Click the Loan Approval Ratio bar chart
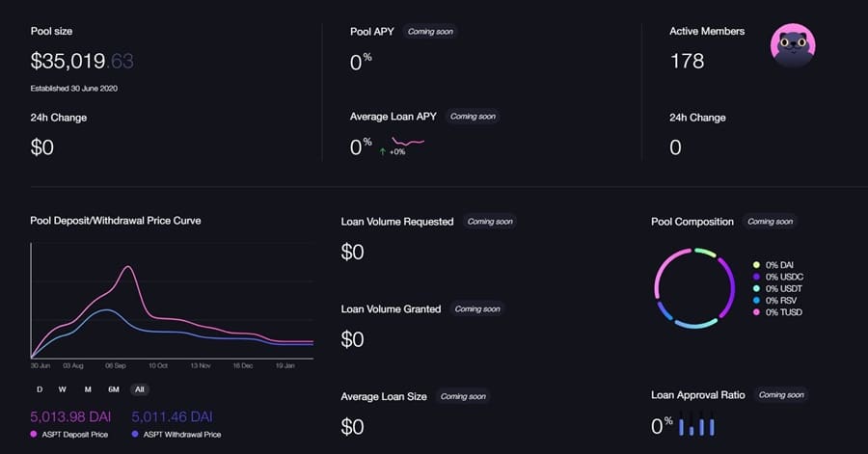868x454 pixels. pos(697,425)
